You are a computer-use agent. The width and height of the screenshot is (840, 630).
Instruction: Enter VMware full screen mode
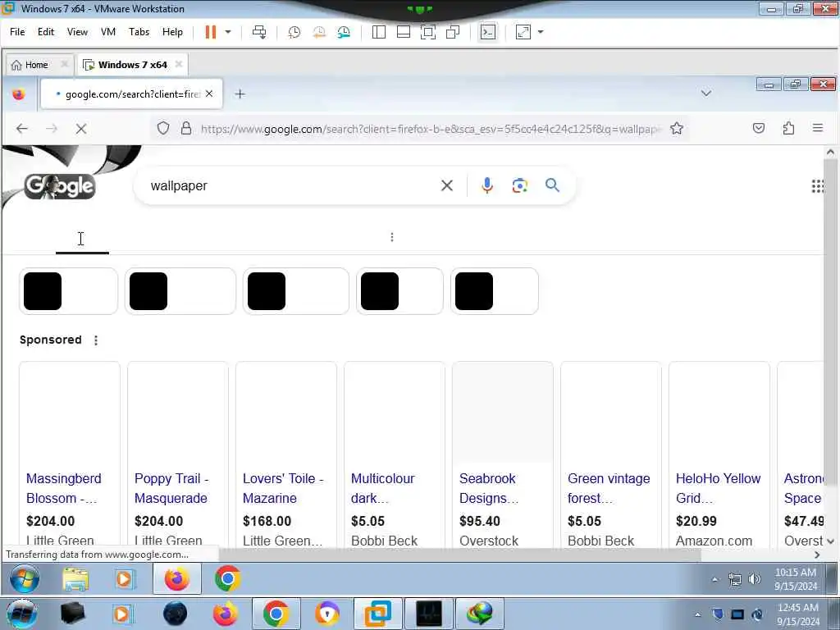(428, 32)
